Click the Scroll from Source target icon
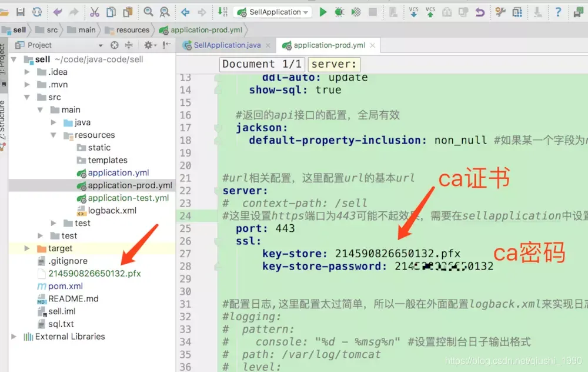The width and height of the screenshot is (588, 372). (115, 45)
